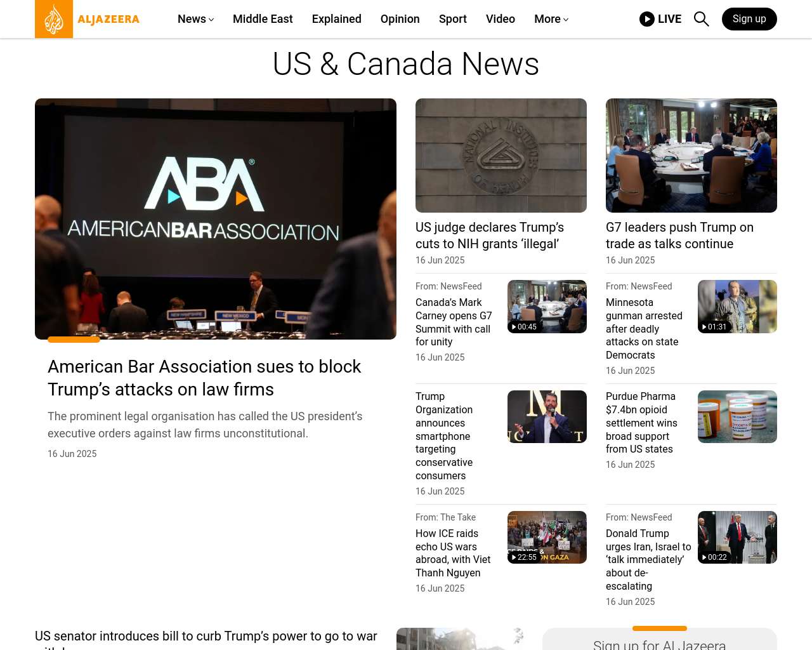Click 'From: The Take' label
The image size is (812, 650).
click(x=445, y=517)
